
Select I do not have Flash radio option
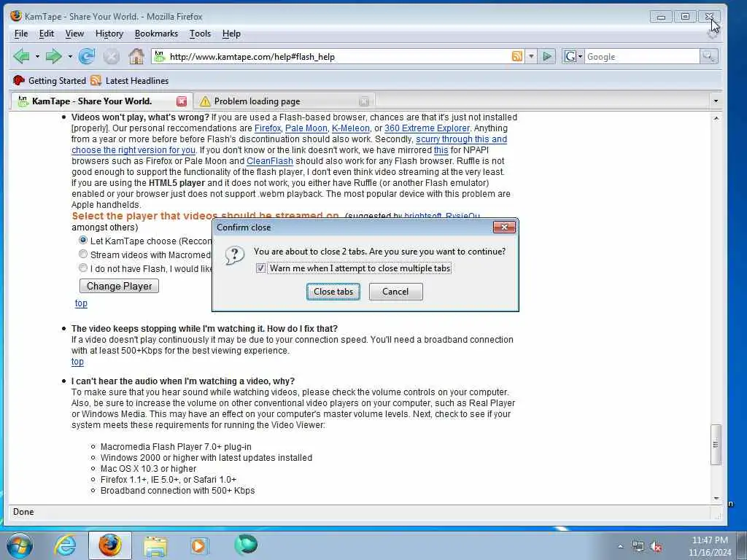(83, 268)
